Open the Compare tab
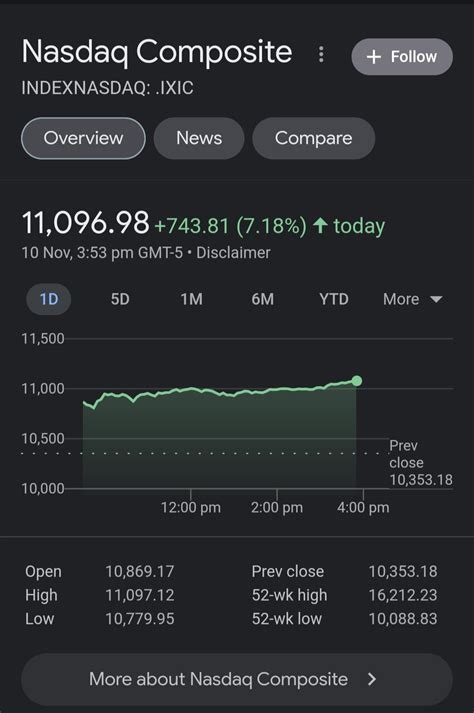The width and height of the screenshot is (474, 713). pos(313,138)
